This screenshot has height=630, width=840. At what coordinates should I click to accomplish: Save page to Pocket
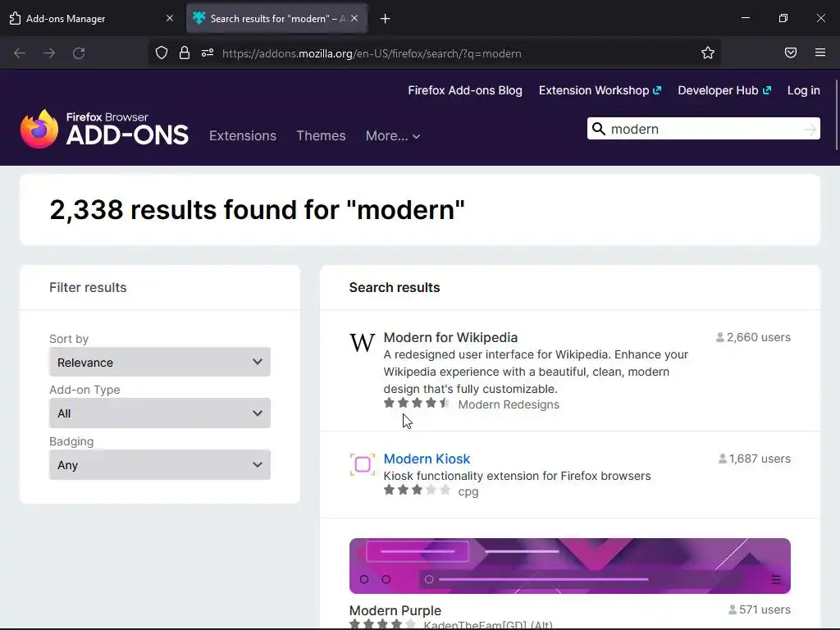tap(790, 52)
